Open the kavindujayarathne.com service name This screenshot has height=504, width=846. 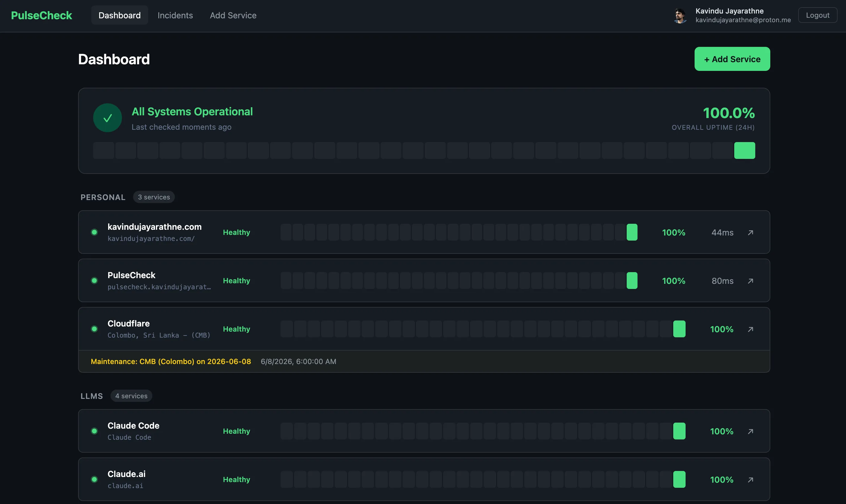coord(154,227)
